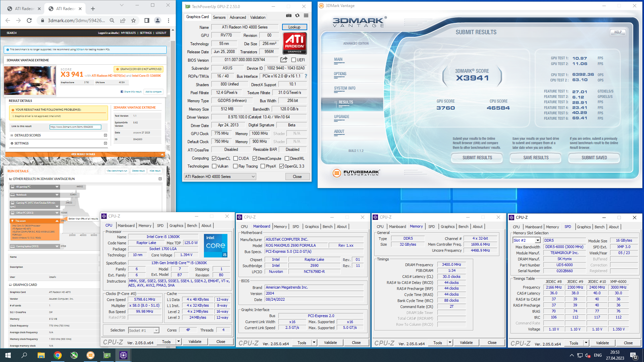Image resolution: width=644 pixels, height=362 pixels.
Task: Open new browser tab plus icon
Action: pyautogui.click(x=93, y=9)
